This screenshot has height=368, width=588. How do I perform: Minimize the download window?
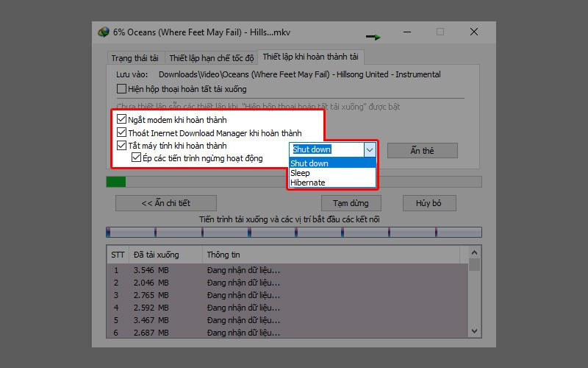click(407, 32)
